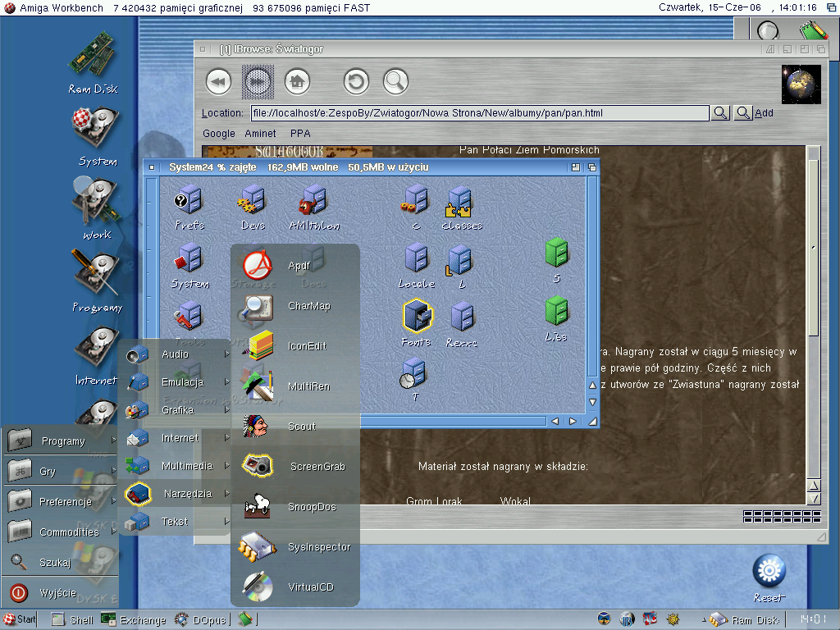Select Wyjście in the start menu
This screenshot has height=630, width=840.
(61, 593)
